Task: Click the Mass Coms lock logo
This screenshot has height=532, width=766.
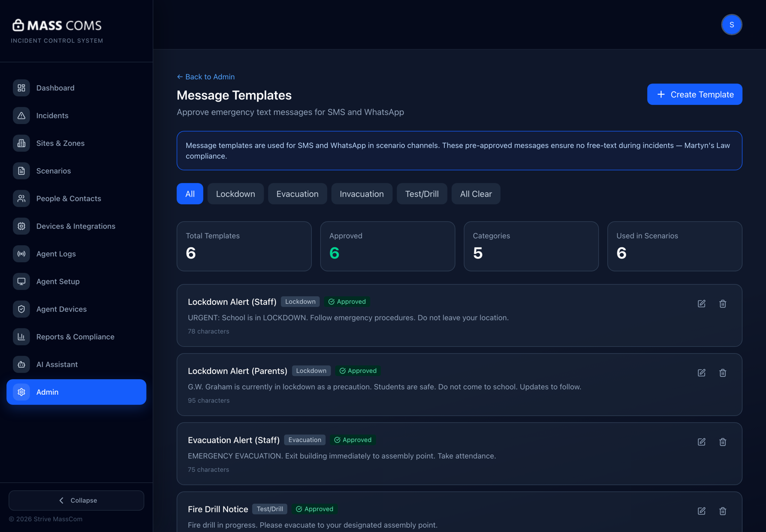Action: (18, 25)
